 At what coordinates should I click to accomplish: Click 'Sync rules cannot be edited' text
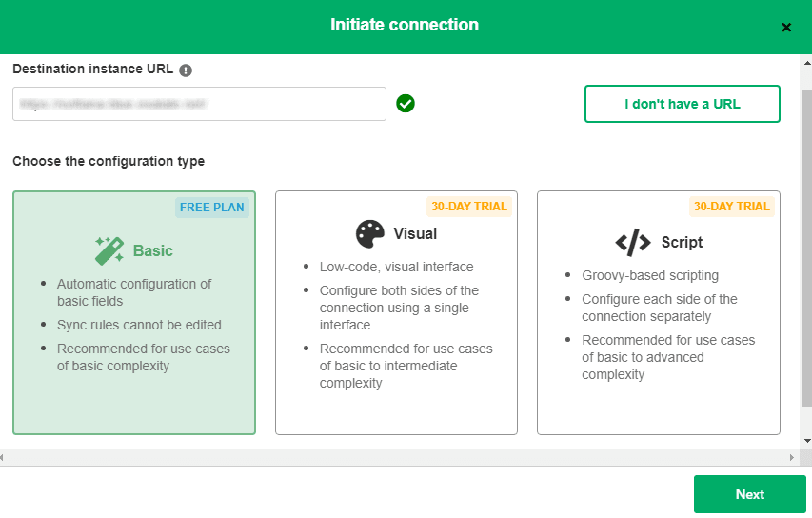(x=139, y=325)
